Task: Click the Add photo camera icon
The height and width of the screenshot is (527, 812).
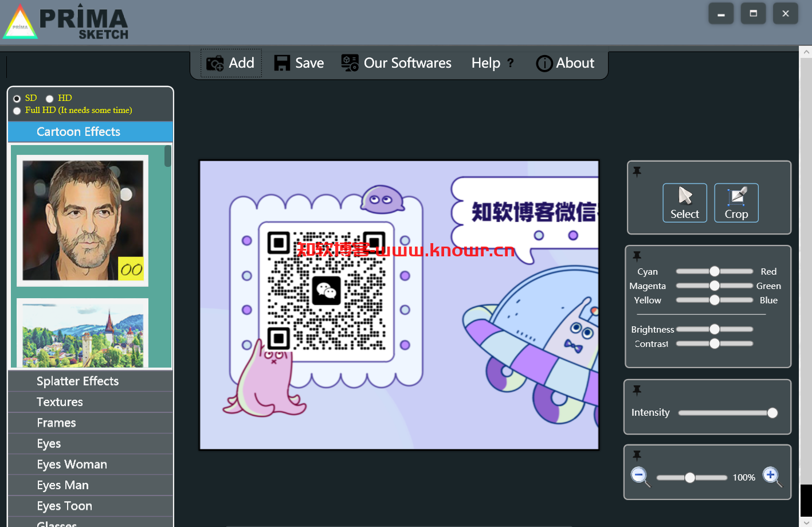Action: [x=215, y=63]
